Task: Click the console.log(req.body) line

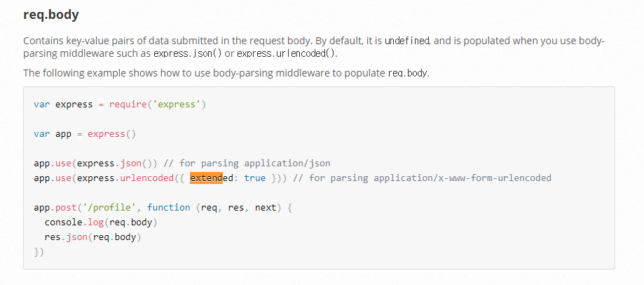Action: 101,223
